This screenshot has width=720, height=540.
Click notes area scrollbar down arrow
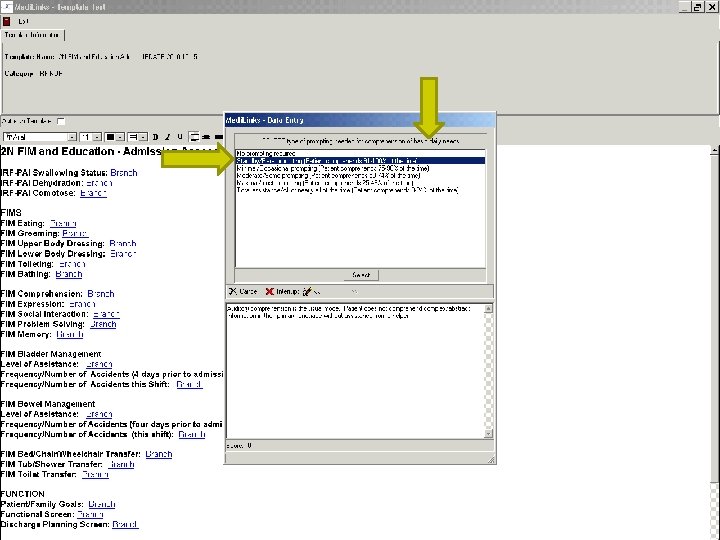tap(488, 433)
